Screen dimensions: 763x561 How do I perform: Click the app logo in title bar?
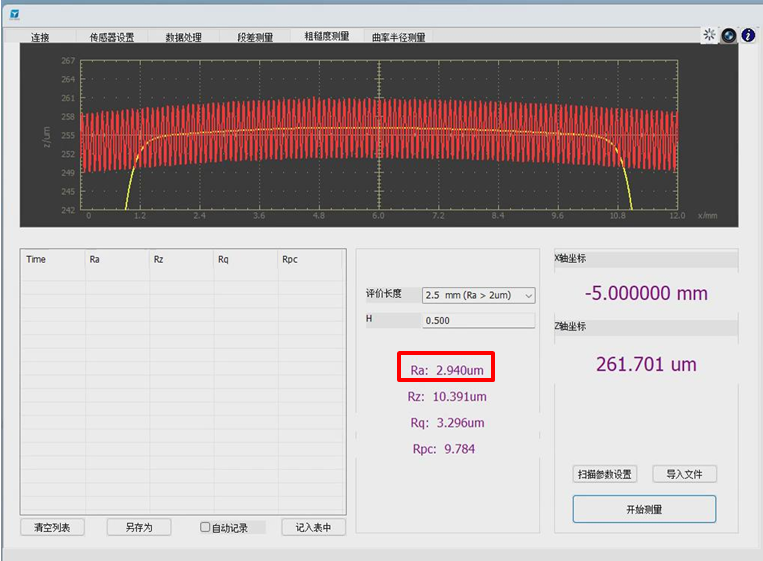pos(14,15)
